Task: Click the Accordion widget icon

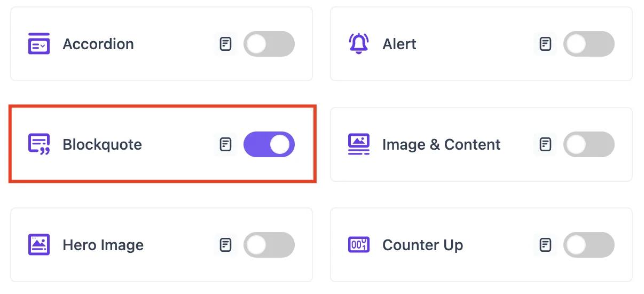Action: click(x=39, y=44)
